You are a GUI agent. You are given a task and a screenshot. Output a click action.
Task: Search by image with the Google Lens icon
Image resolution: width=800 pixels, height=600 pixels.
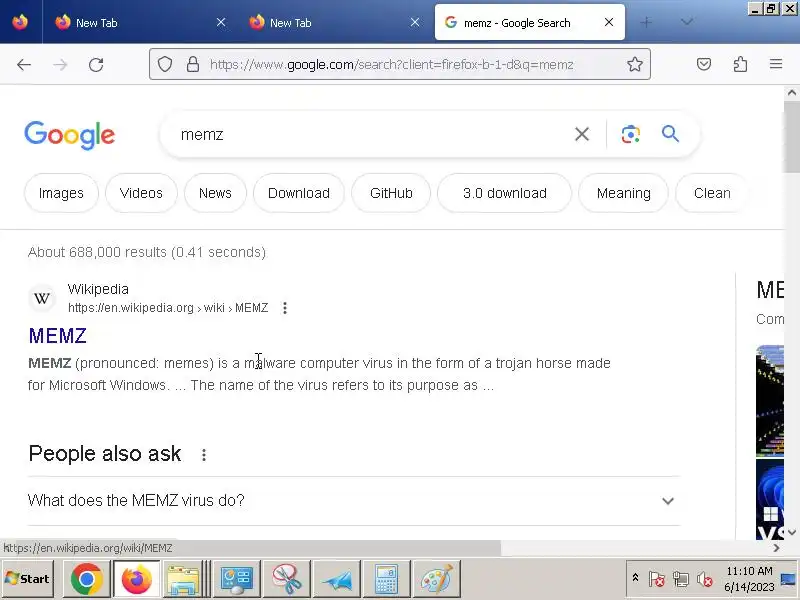pyautogui.click(x=631, y=134)
